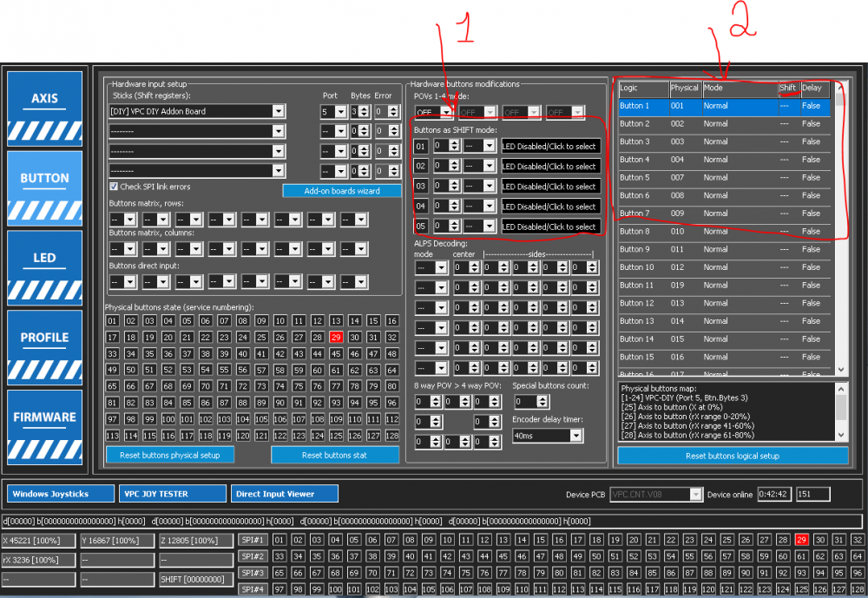The height and width of the screenshot is (598, 868).
Task: Open the Device PCB dropdown
Action: (x=696, y=495)
